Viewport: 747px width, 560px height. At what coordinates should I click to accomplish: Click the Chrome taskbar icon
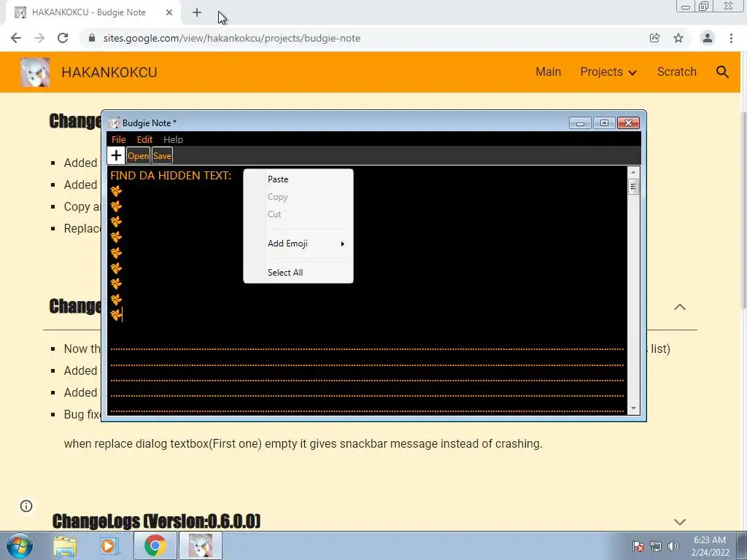point(155,545)
